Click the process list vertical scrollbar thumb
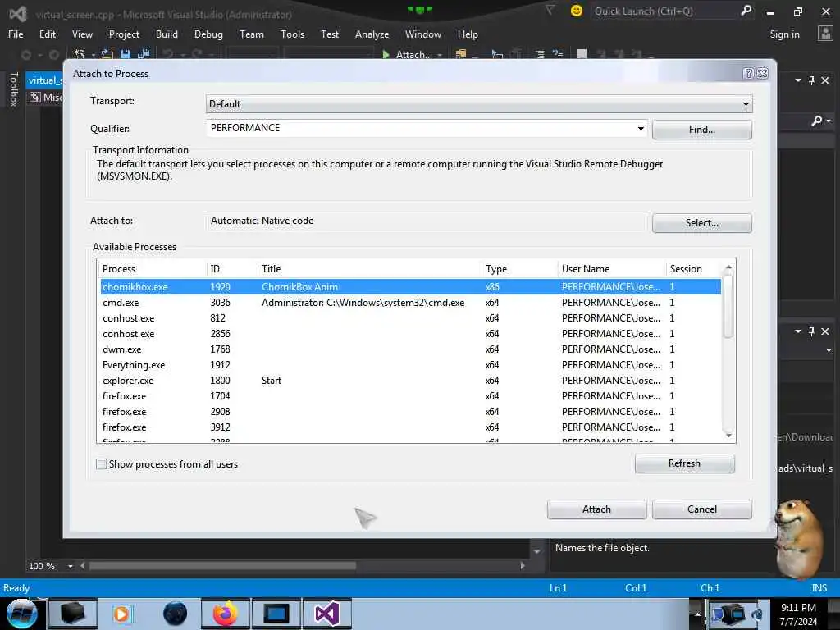 tap(728, 306)
